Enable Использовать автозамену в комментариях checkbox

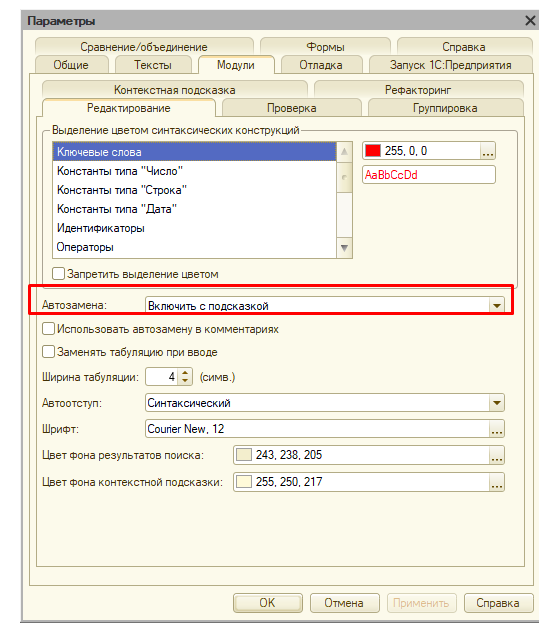(48, 329)
